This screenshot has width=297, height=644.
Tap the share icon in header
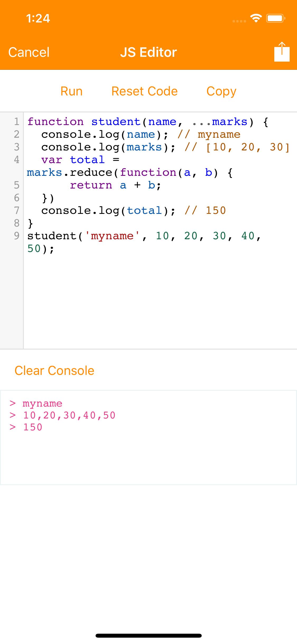[282, 52]
